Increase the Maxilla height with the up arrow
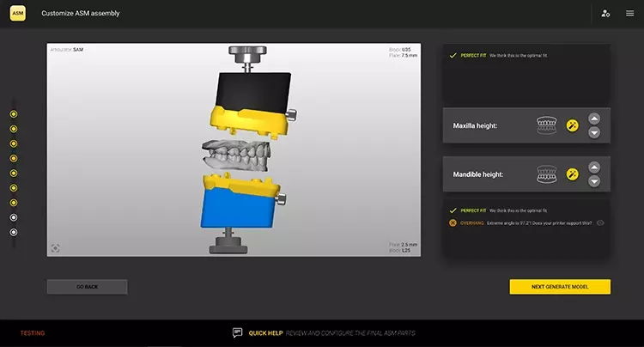This screenshot has width=644, height=347. pyautogui.click(x=594, y=119)
